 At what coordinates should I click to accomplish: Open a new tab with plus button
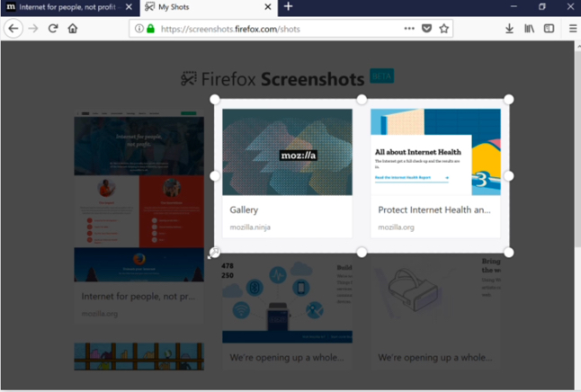click(289, 6)
